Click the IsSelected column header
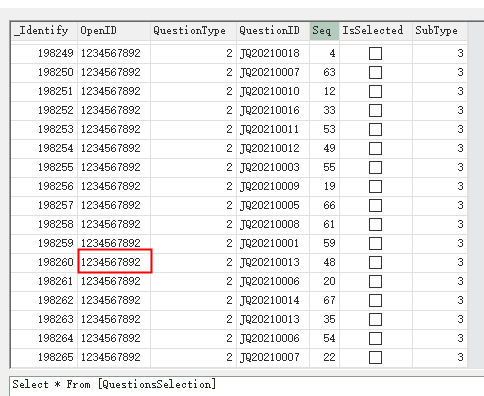 (376, 31)
